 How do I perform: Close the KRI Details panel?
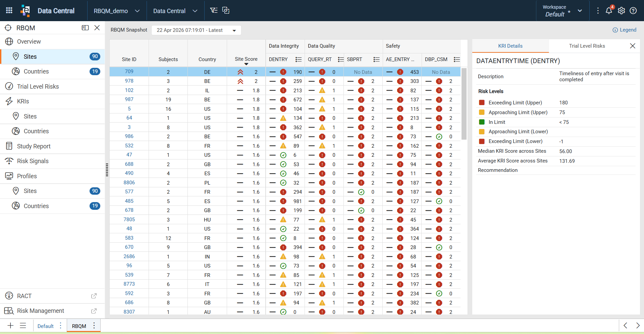(x=633, y=46)
